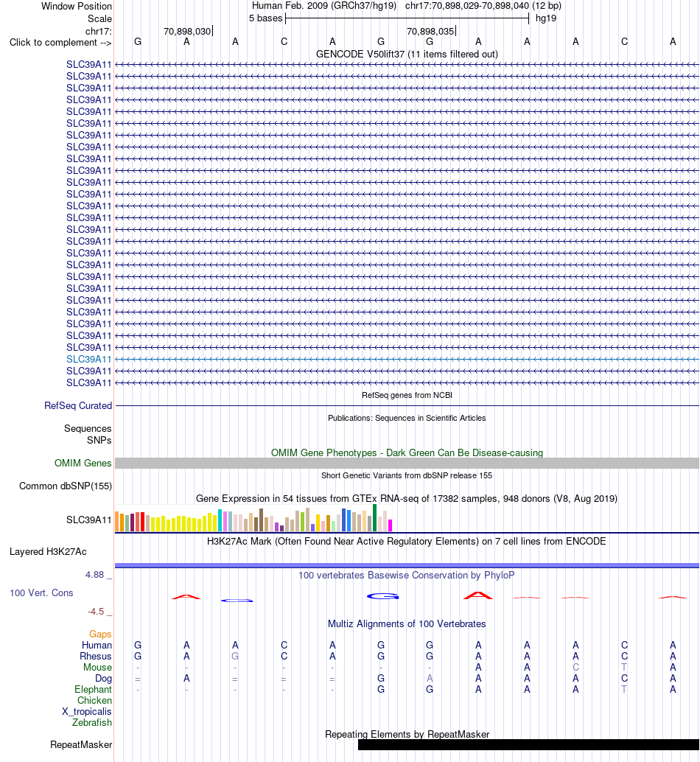Click the 4.88 upper conservation scale value
Screen dimensions: 700x762
(x=95, y=574)
